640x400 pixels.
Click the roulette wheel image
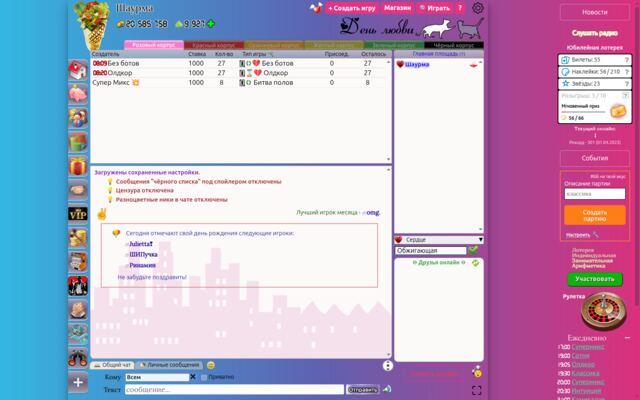pyautogui.click(x=604, y=311)
